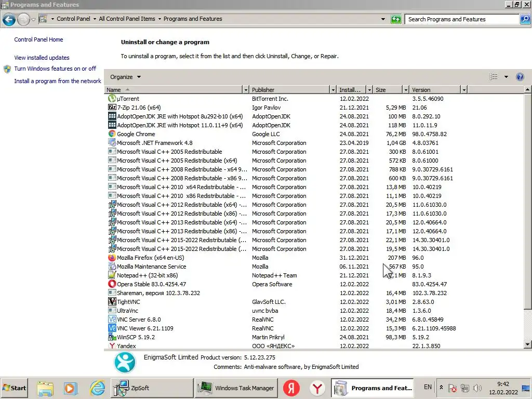
Task: Open the Installed On column filter dropdown
Action: pos(369,89)
